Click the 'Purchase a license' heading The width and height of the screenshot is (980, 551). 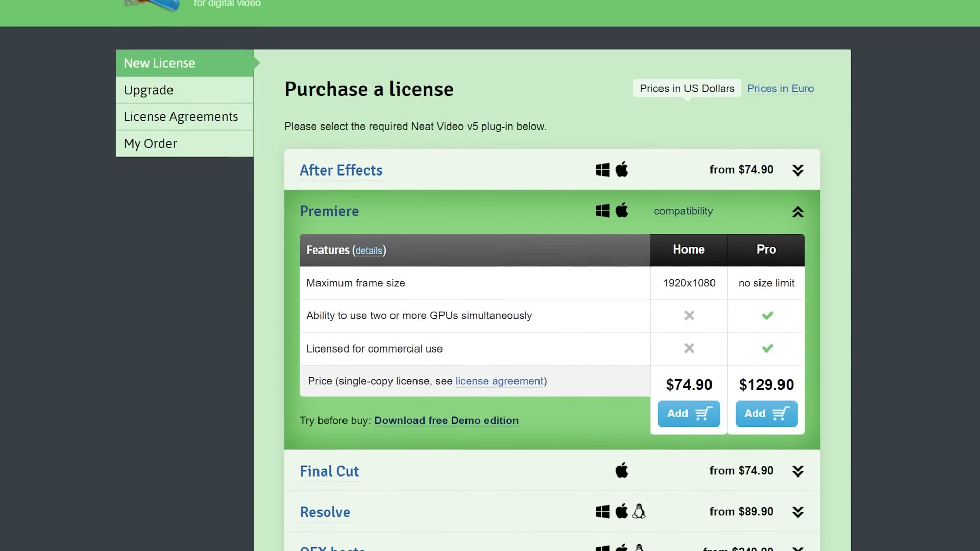(369, 89)
